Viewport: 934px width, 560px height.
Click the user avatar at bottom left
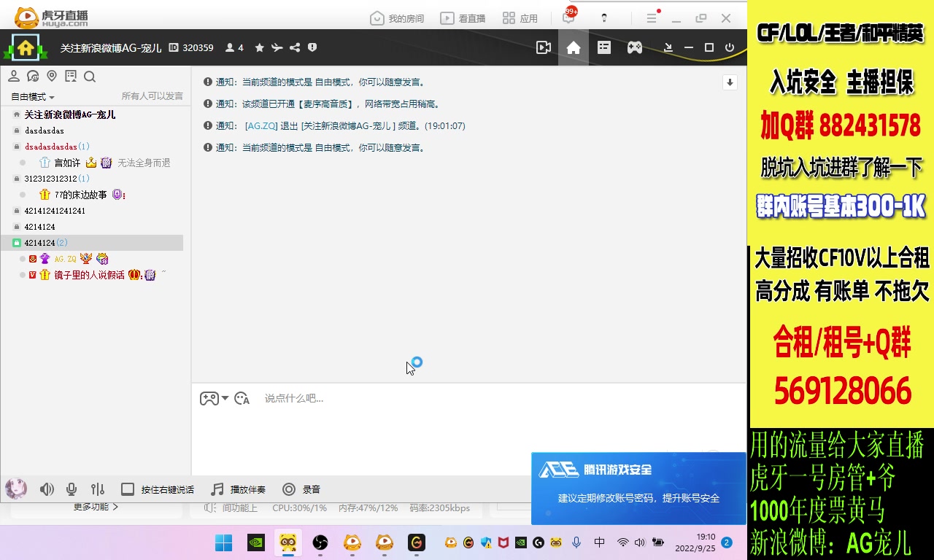coord(16,489)
